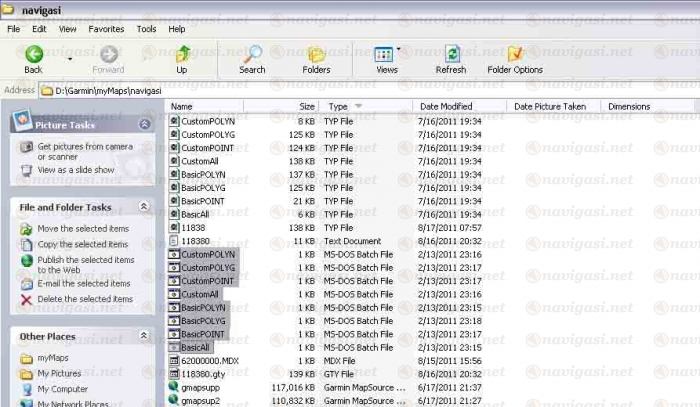Select the gmapsupp Garmin file icon
Viewport: 700px width, 407px height.
click(174, 385)
